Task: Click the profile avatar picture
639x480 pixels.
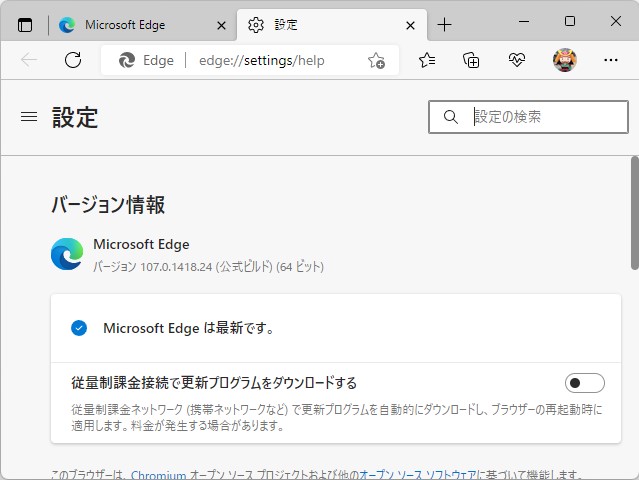Action: (564, 60)
